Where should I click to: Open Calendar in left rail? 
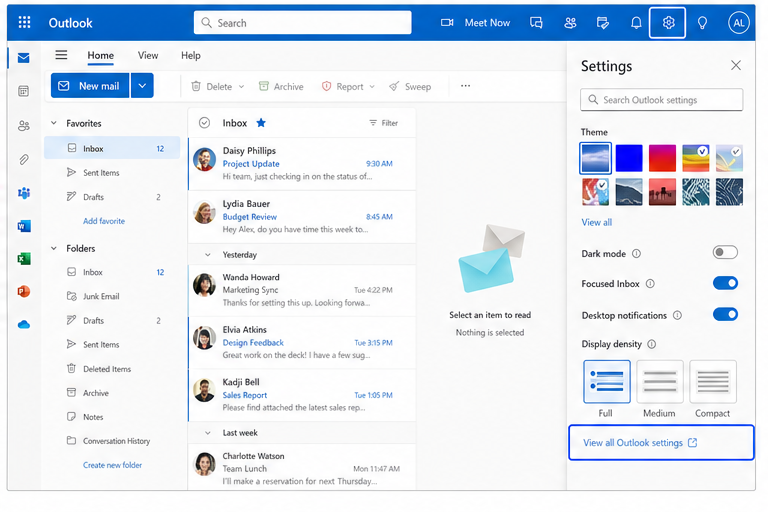tap(24, 91)
